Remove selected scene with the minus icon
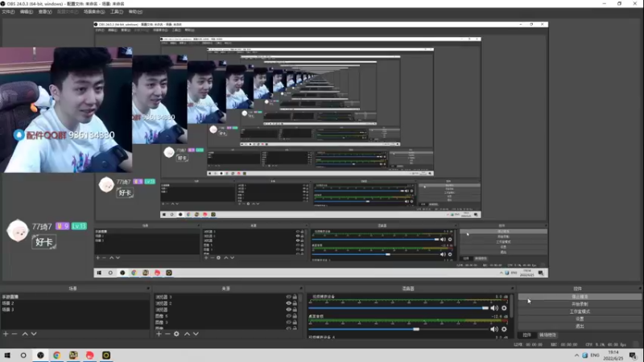The height and width of the screenshot is (362, 644). coord(14,334)
